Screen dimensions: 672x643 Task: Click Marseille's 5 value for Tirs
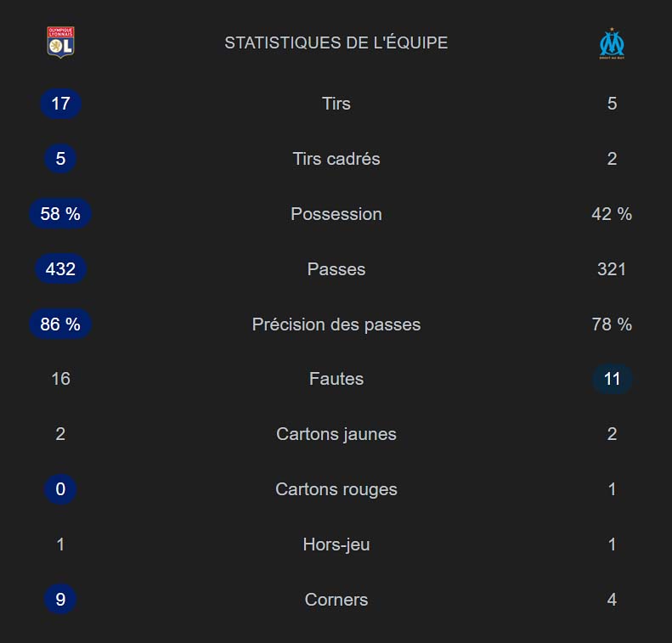[x=612, y=104]
